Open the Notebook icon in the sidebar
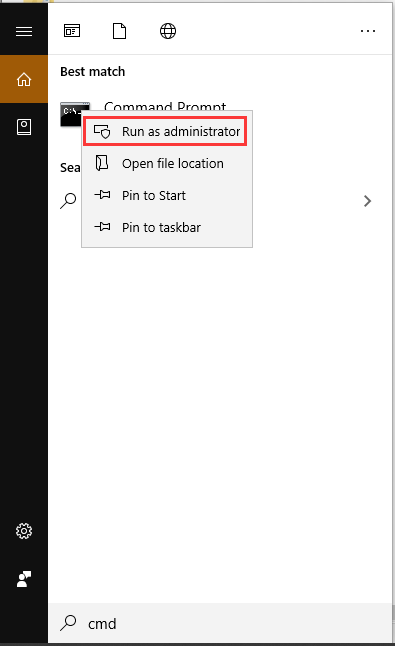This screenshot has width=395, height=646. coord(24,127)
